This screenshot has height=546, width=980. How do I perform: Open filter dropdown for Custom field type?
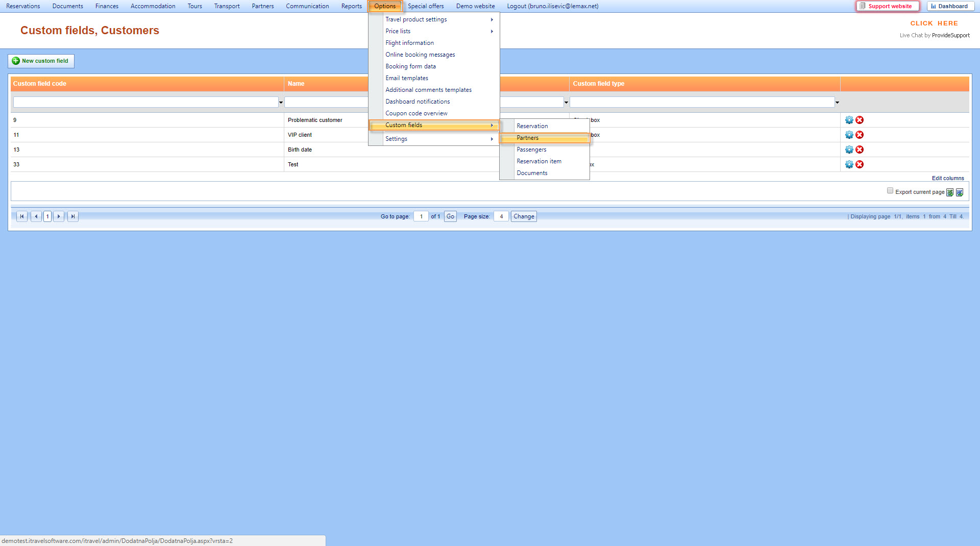click(837, 103)
